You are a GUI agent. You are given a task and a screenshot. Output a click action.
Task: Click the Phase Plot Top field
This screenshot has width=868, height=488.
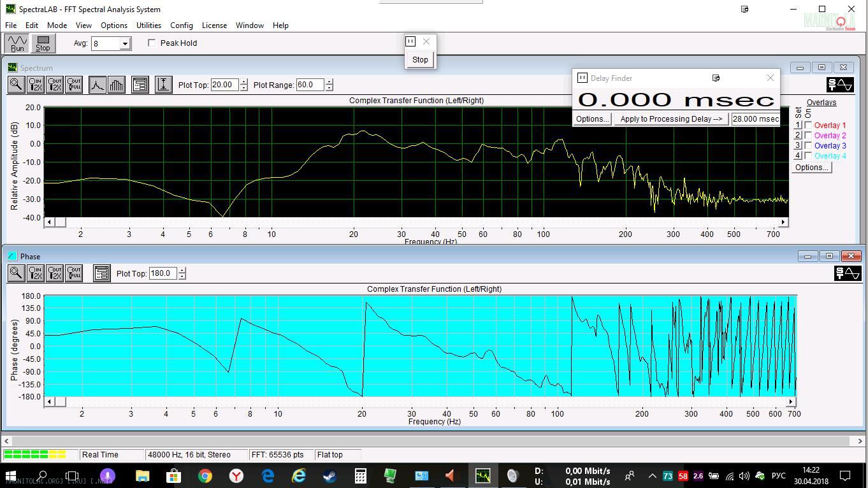[x=163, y=273]
